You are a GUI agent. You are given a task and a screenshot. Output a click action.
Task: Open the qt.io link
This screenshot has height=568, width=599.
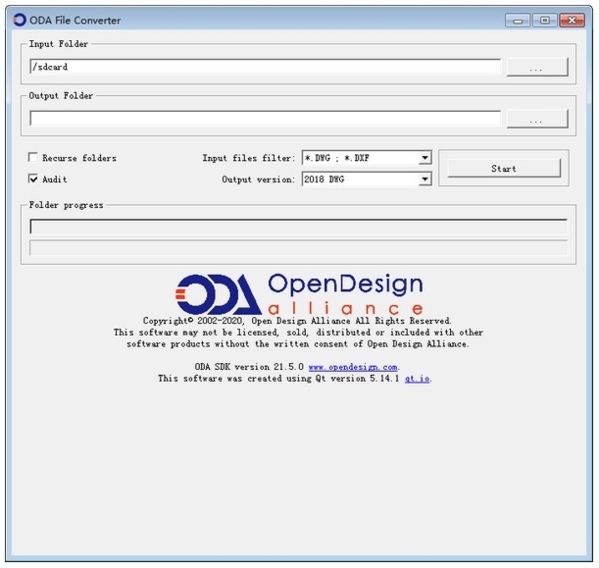tap(417, 379)
